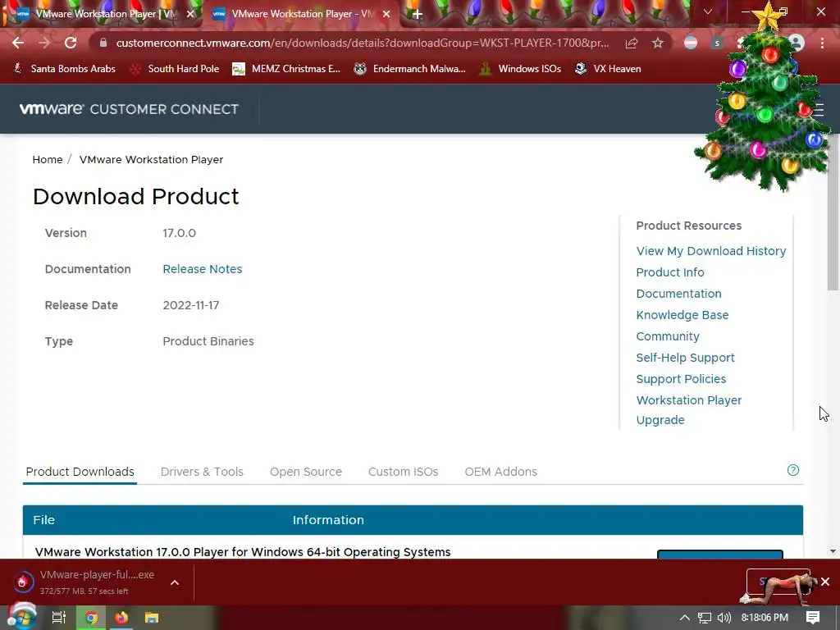The width and height of the screenshot is (840, 630).
Task: Bookmark this page with the star icon
Action: point(657,43)
